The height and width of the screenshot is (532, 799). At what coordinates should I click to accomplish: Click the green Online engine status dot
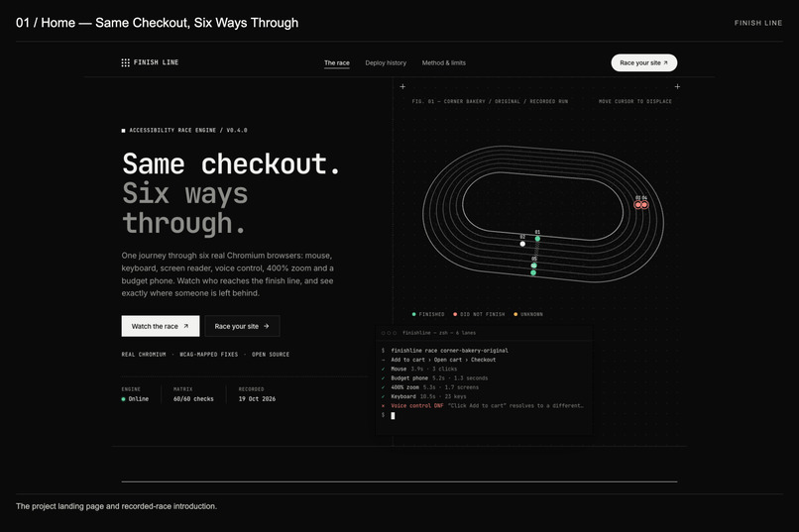tap(123, 399)
